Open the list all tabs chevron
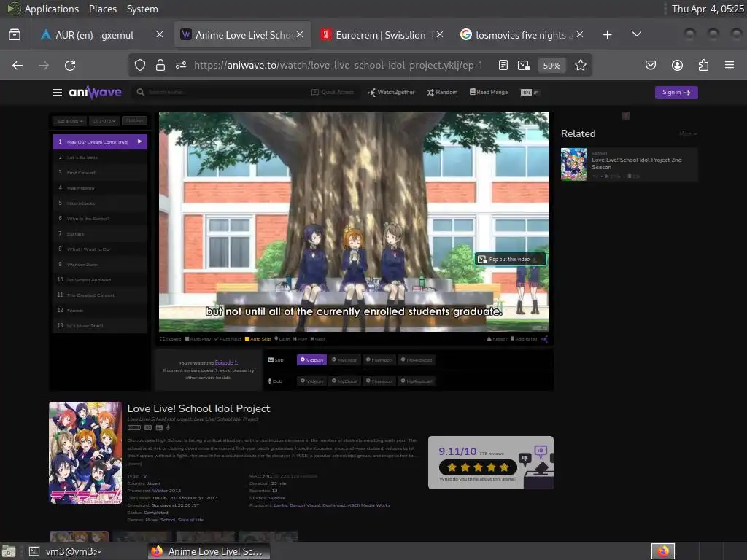Viewport: 747px width, 560px height. click(x=636, y=34)
